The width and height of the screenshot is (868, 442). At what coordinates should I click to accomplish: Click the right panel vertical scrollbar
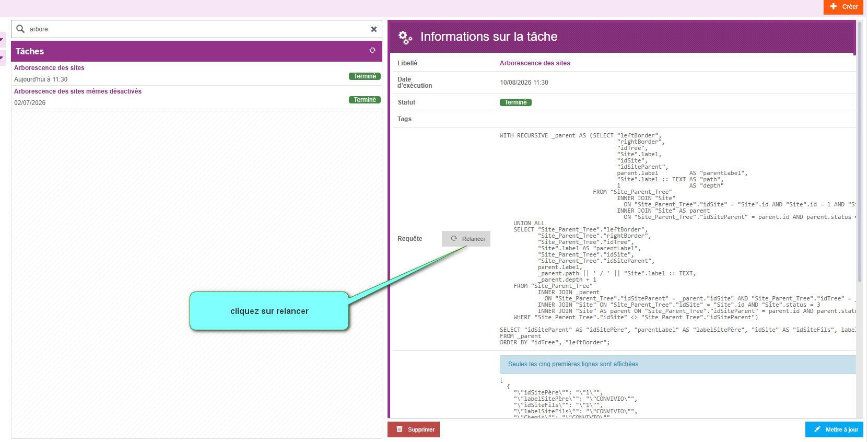pos(860,152)
